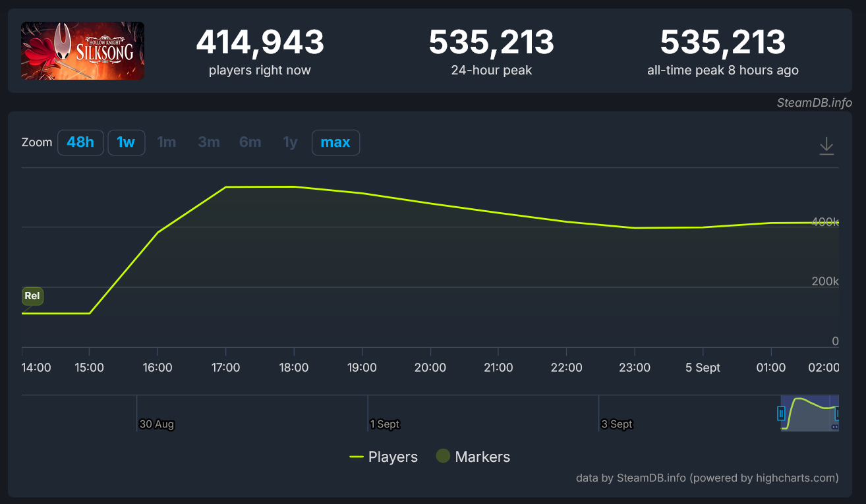This screenshot has width=866, height=504.
Task: Select the disabled 3m zoom option
Action: [209, 142]
